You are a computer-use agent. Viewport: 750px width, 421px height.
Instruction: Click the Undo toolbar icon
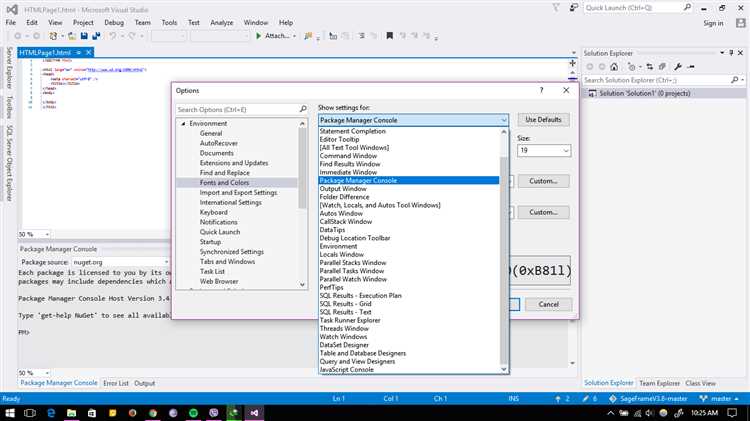[x=112, y=36]
